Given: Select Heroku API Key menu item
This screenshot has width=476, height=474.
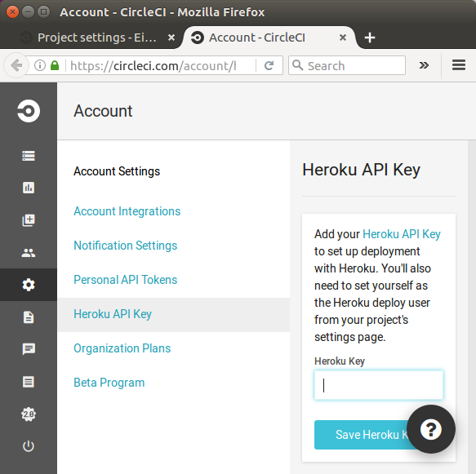Looking at the screenshot, I should tap(173, 315).
